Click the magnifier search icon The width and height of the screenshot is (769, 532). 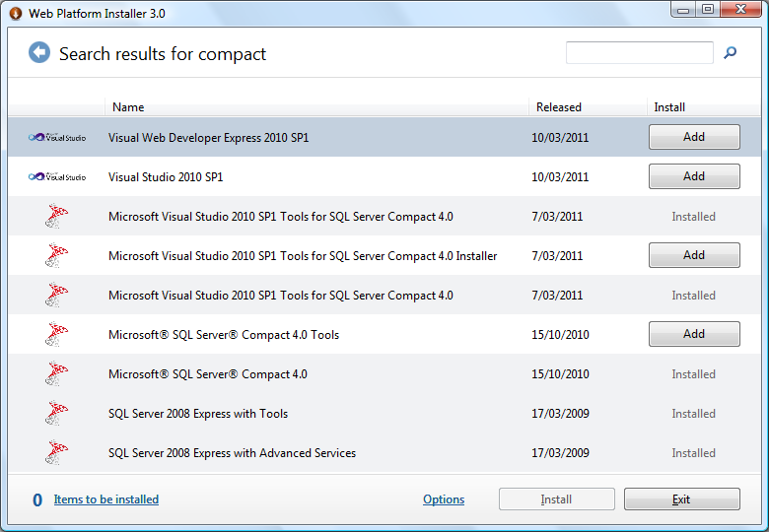pos(730,52)
